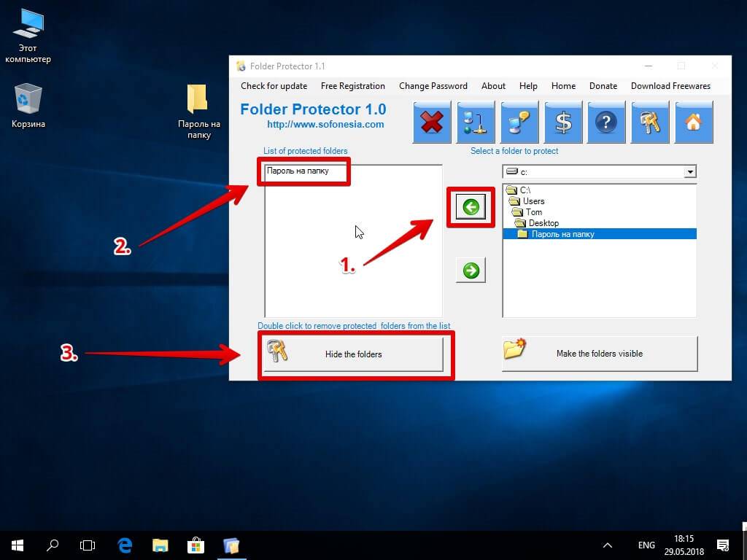Screen dimensions: 747x560
Task: Select Пароль на папку desktop folder
Action: [x=198, y=112]
